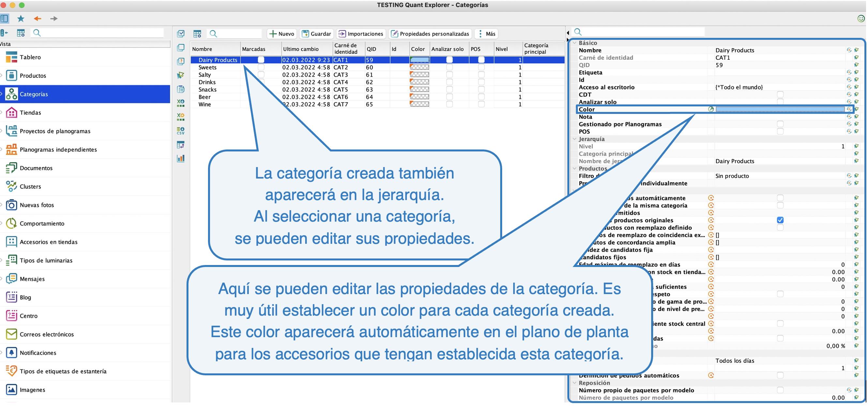Enable the POS checkbox in properties panel

[780, 132]
